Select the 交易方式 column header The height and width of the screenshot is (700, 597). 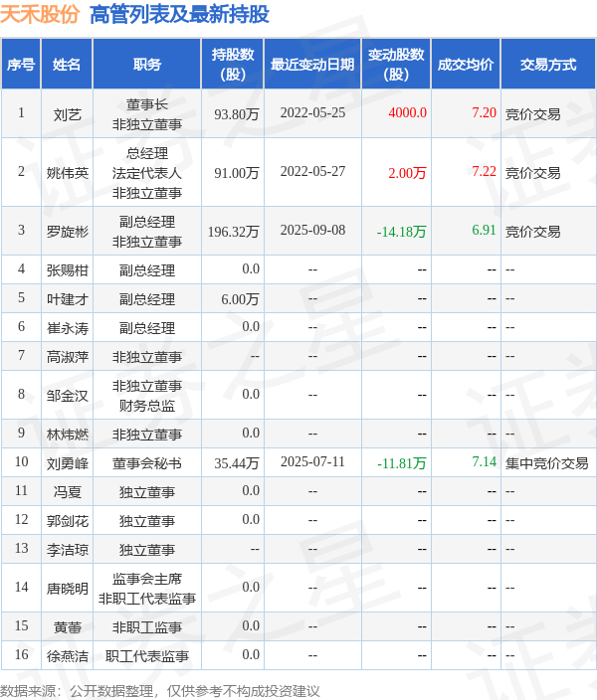pos(548,65)
